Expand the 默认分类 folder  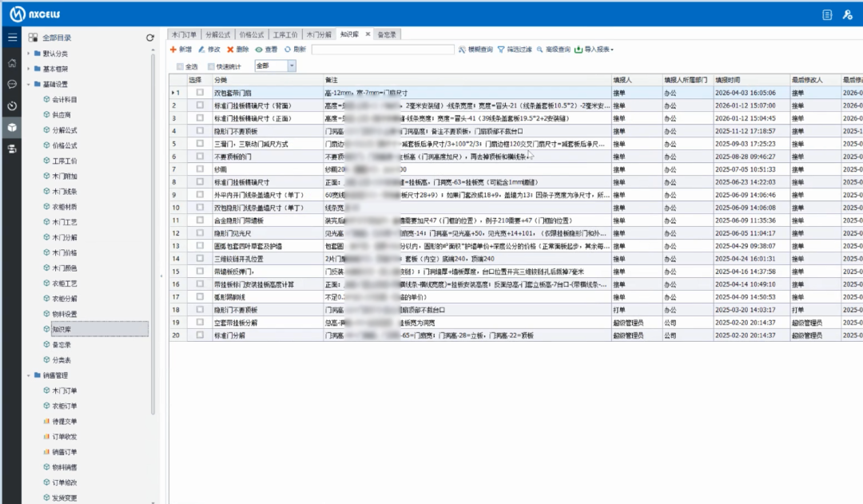[29, 54]
